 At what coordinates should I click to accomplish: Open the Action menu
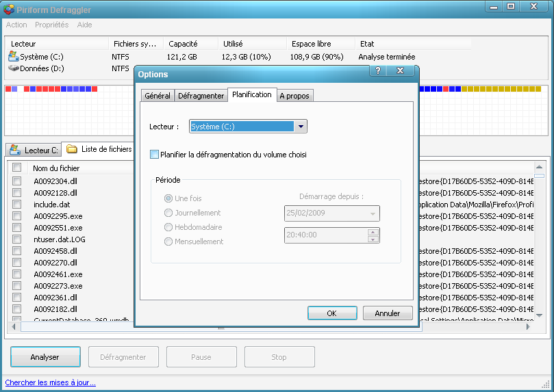coord(16,25)
